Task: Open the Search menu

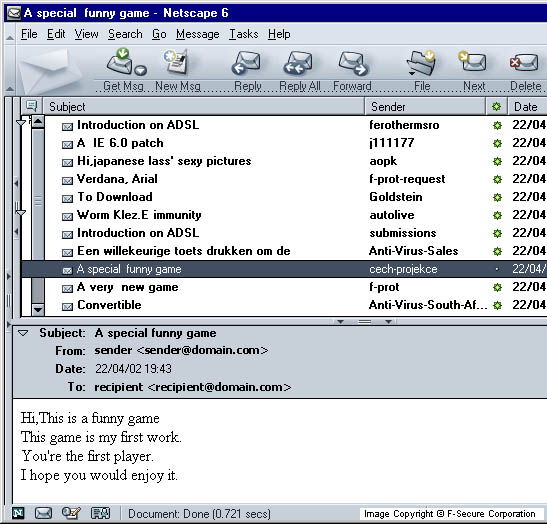Action: tap(125, 34)
